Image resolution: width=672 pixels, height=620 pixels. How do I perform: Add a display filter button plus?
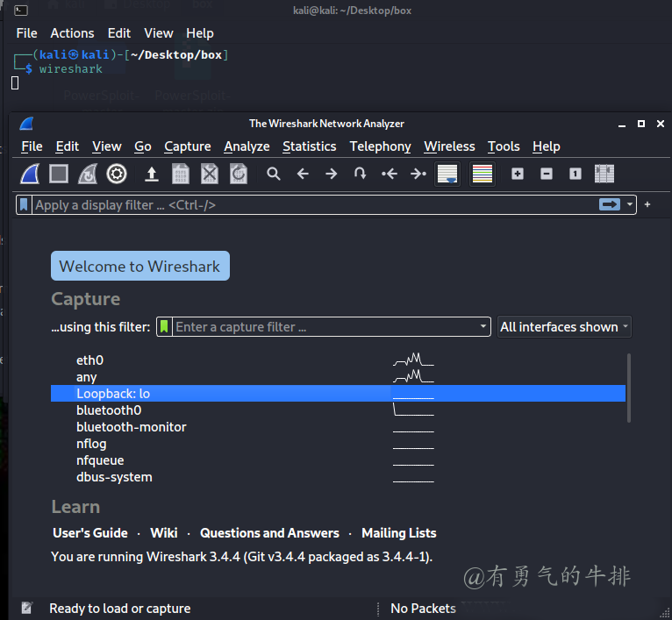click(x=647, y=205)
